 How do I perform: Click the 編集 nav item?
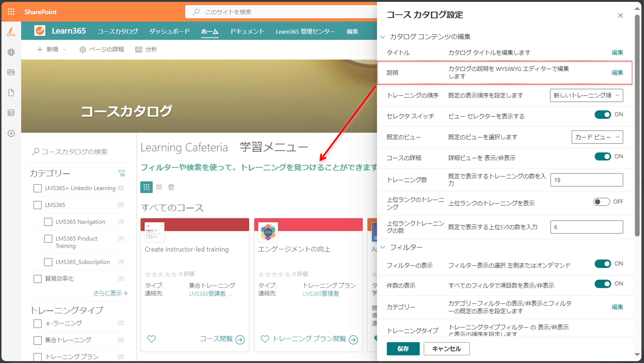click(x=352, y=31)
